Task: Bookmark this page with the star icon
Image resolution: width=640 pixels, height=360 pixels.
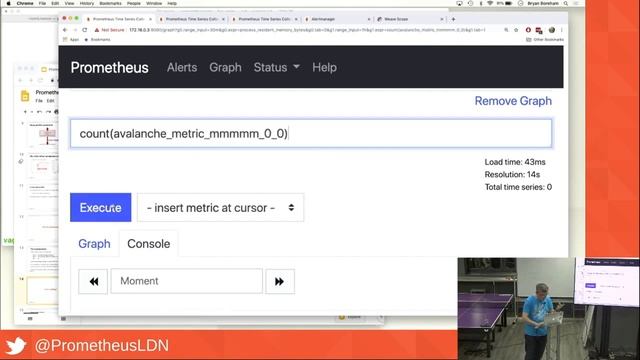Action: pos(516,30)
